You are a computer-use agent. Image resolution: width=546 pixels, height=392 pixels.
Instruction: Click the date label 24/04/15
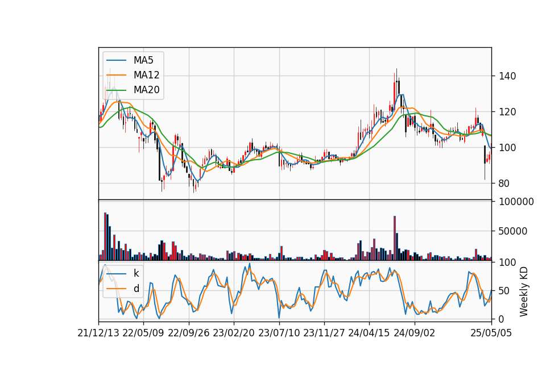pos(369,333)
